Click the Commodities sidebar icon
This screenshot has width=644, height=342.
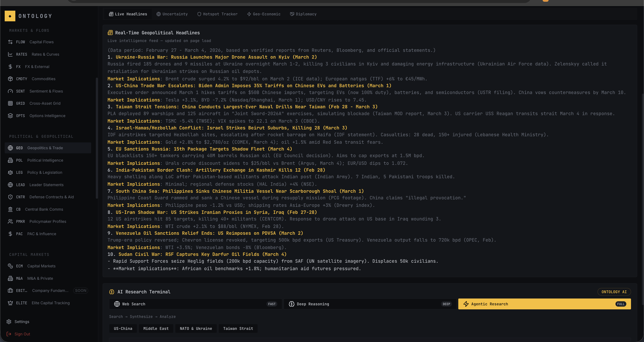tap(10, 79)
